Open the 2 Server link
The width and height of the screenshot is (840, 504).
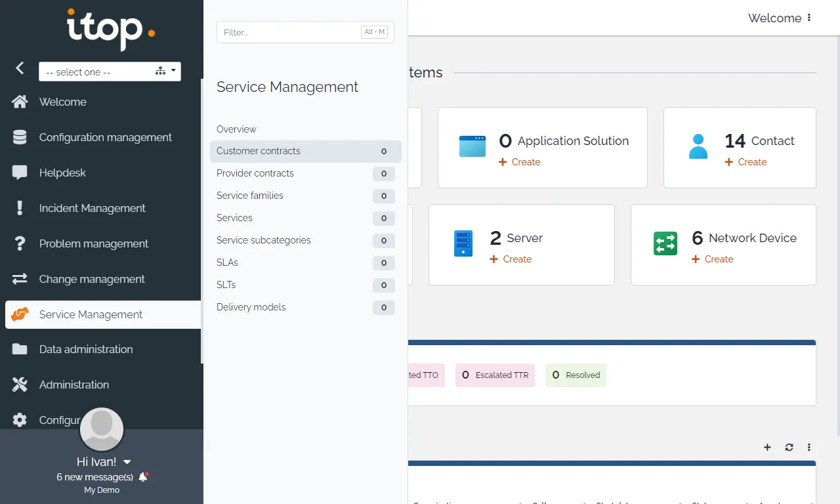[516, 238]
